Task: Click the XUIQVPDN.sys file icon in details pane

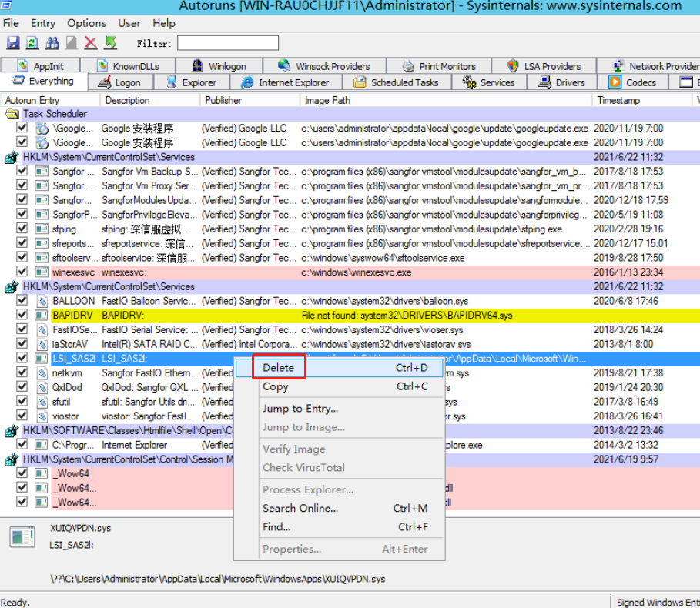Action: coord(22,537)
